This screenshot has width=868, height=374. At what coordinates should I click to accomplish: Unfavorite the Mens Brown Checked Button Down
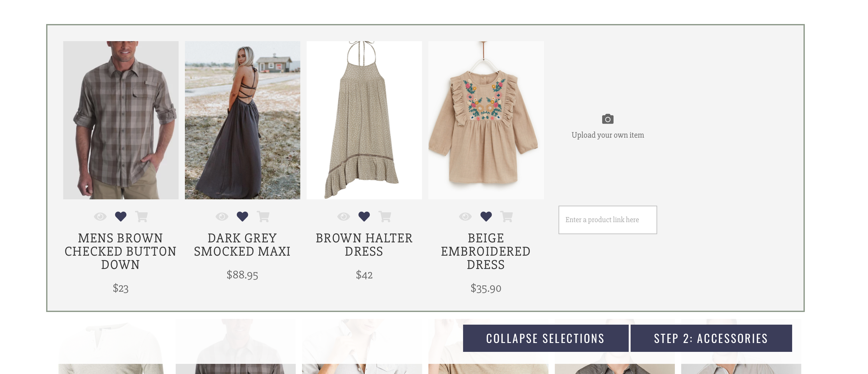pyautogui.click(x=121, y=216)
